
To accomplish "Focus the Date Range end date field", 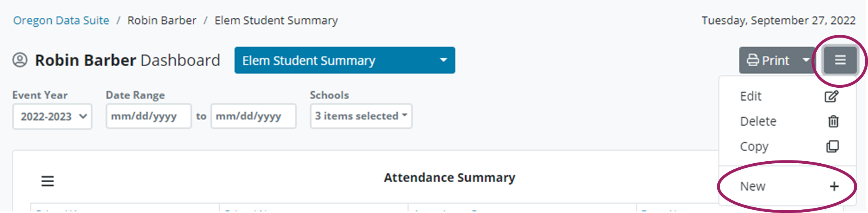I will (253, 116).
